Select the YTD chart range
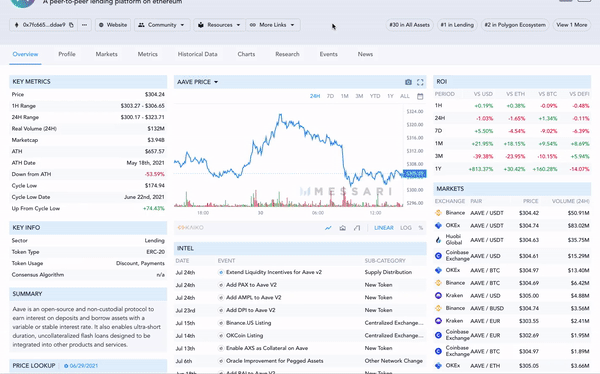The height and width of the screenshot is (374, 600). click(375, 96)
